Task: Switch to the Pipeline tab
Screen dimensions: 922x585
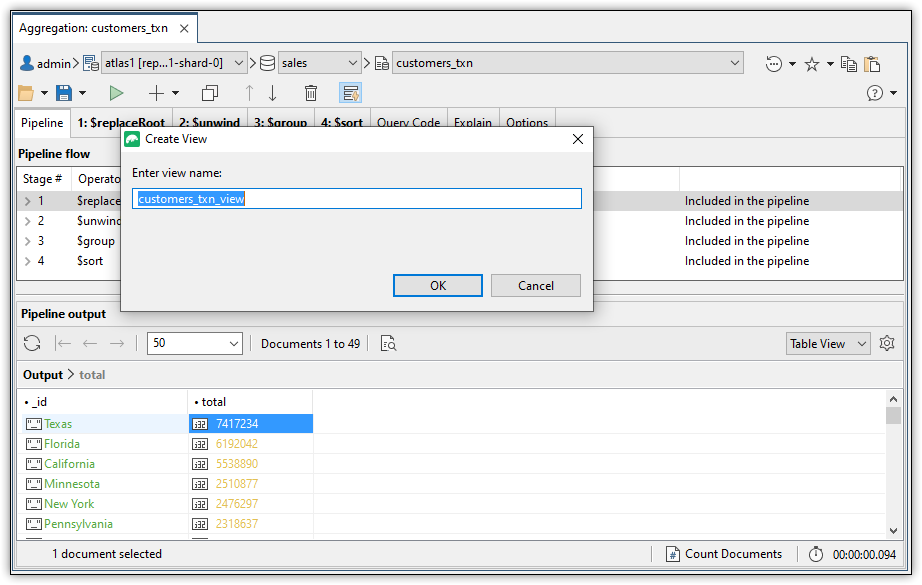Action: tap(42, 123)
